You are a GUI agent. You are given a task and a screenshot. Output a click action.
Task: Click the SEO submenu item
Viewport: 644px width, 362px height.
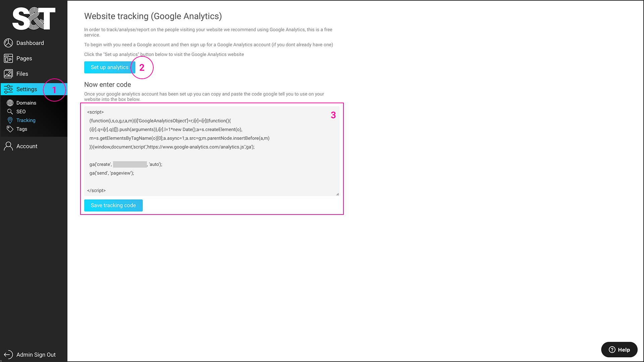point(21,111)
